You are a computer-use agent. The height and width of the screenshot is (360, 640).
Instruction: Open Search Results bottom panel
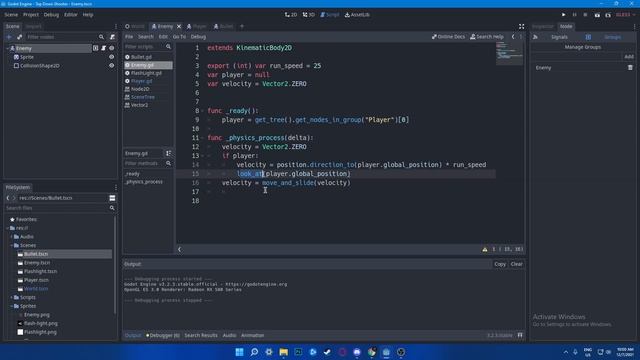coord(201,336)
